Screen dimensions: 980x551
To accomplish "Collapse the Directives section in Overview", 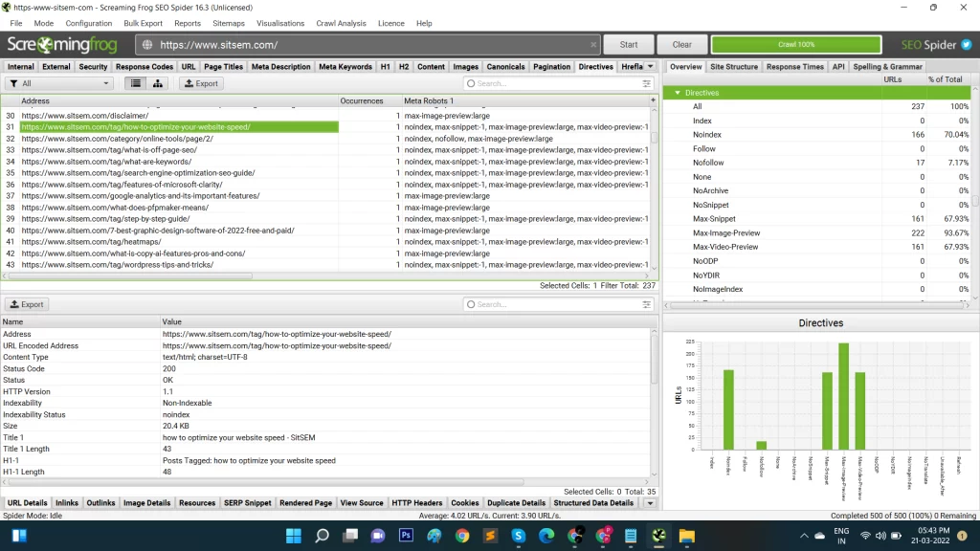I will coord(678,93).
